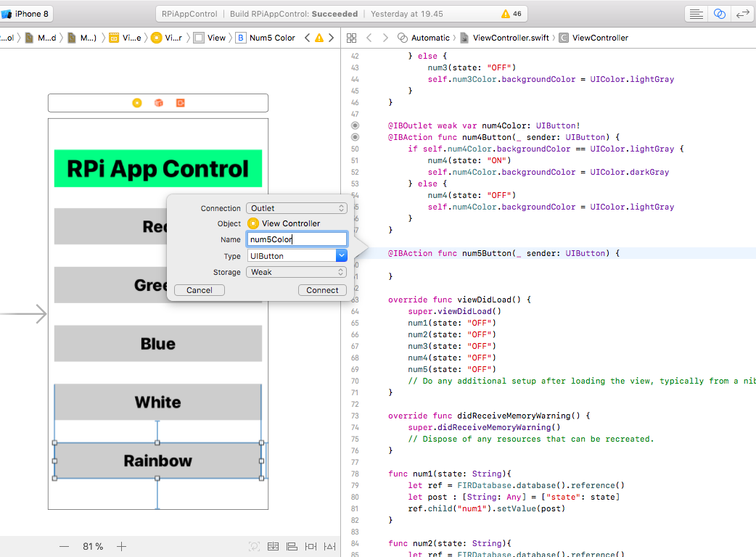Toggle back to the Standard editor mode
The height and width of the screenshot is (557, 756).
point(697,14)
